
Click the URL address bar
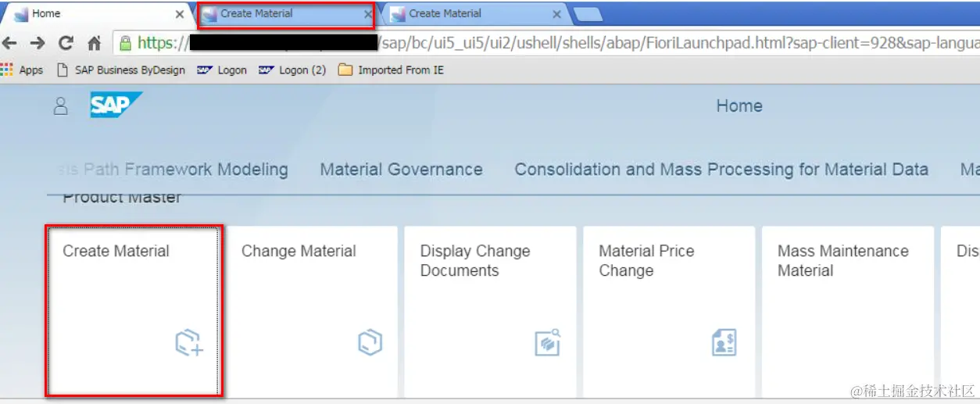coord(547,42)
